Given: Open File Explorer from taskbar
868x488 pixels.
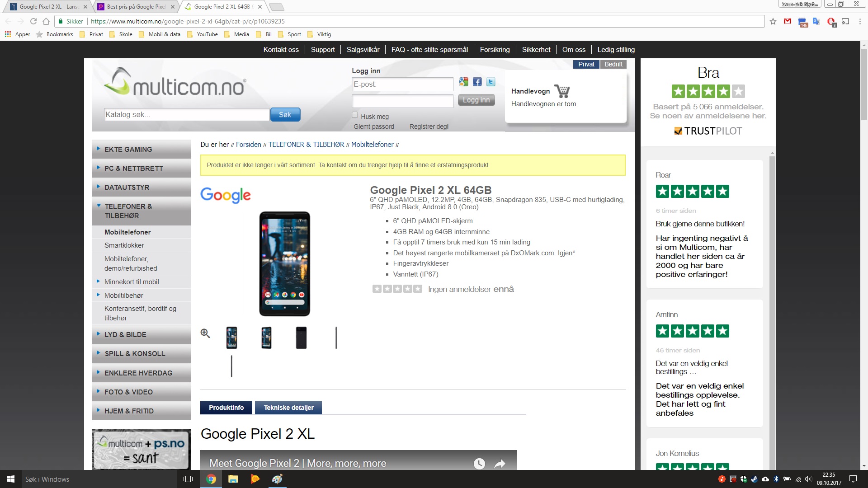Looking at the screenshot, I should [x=233, y=479].
